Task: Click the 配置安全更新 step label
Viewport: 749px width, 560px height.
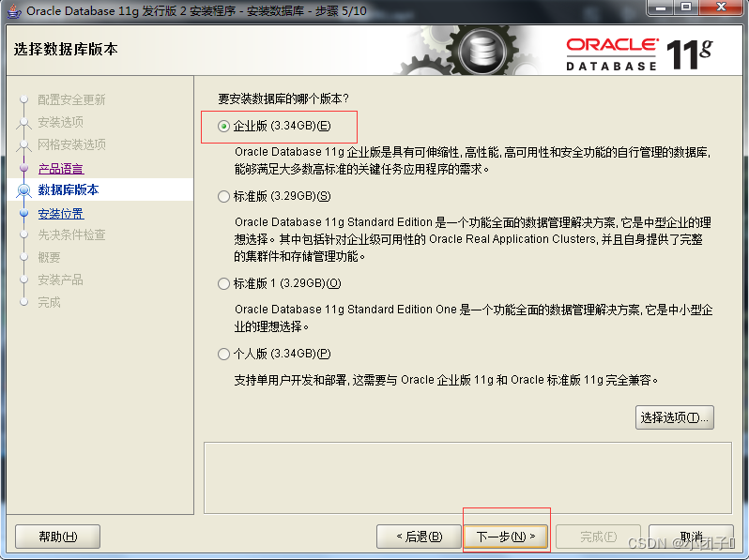Action: [71, 99]
